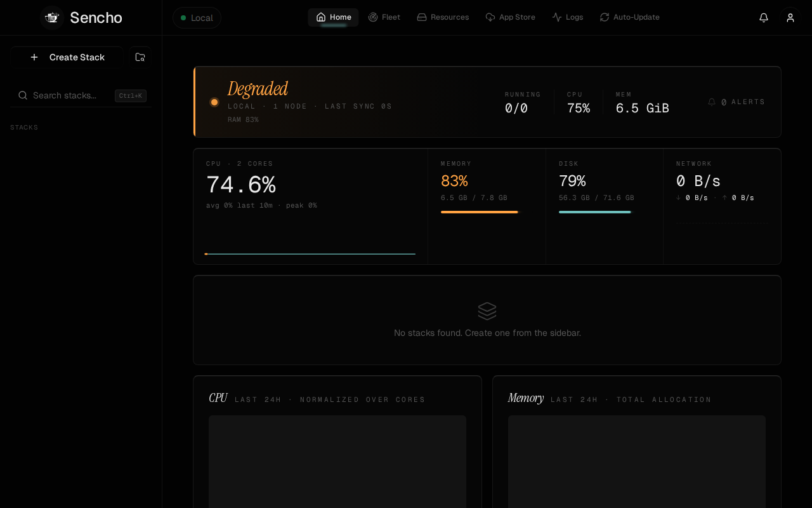Switch to the Fleet tab
812x508 pixels.
click(384, 17)
